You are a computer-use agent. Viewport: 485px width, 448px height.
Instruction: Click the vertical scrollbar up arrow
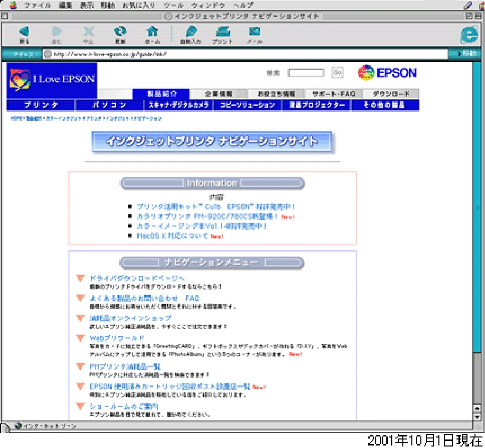pos(477,409)
